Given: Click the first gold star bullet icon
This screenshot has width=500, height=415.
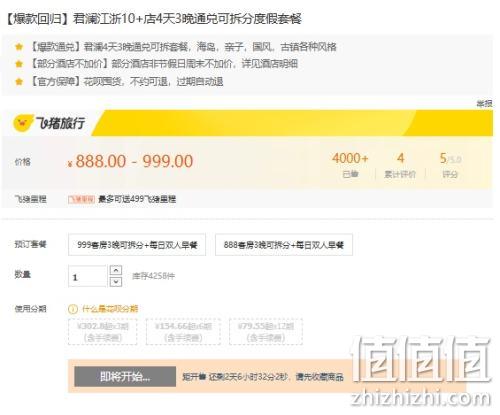Looking at the screenshot, I should tap(19, 47).
